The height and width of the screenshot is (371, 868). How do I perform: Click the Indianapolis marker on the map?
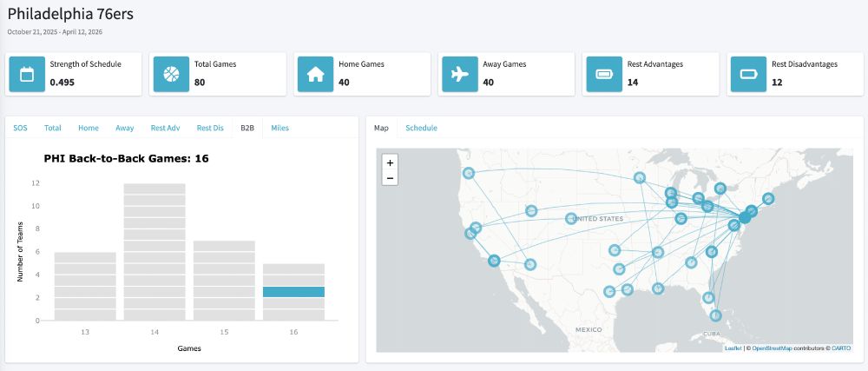point(681,219)
